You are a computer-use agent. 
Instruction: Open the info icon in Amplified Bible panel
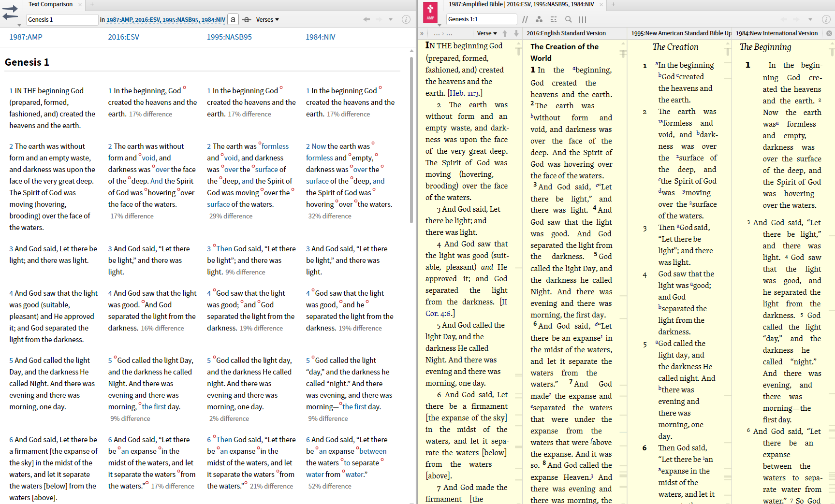point(826,19)
